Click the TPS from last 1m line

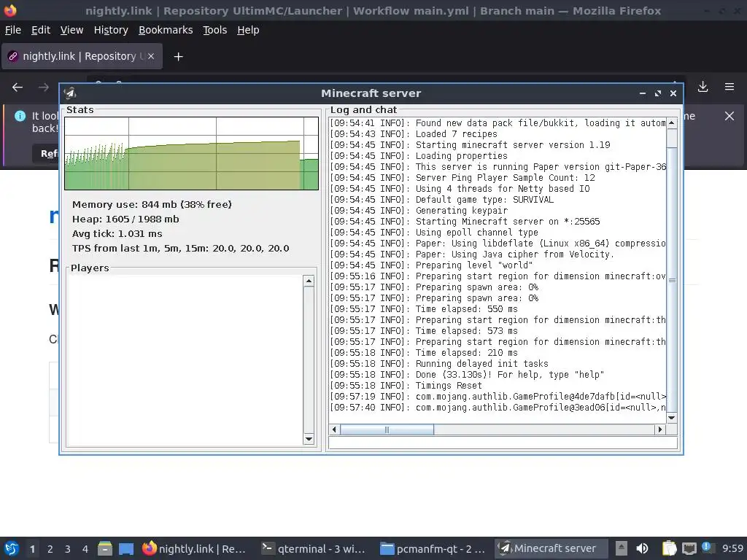pos(181,248)
